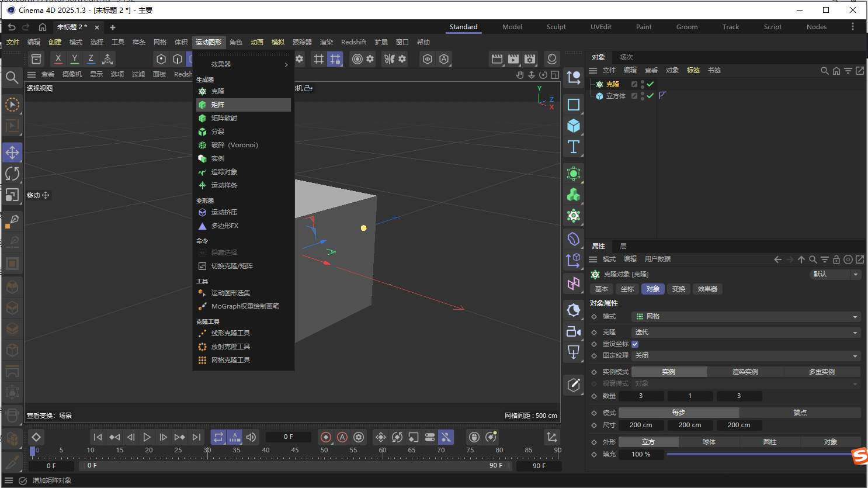The height and width of the screenshot is (488, 868).
Task: Open the 模式 网格 dropdown
Action: click(x=746, y=316)
